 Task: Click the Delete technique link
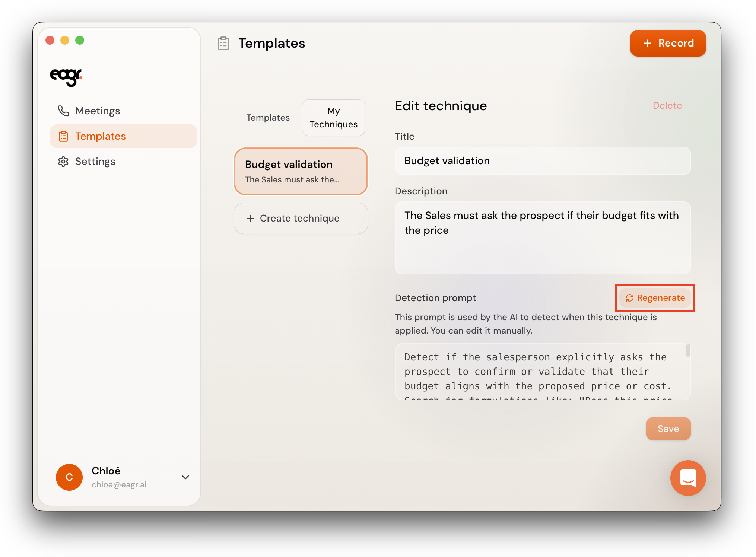[x=667, y=106]
